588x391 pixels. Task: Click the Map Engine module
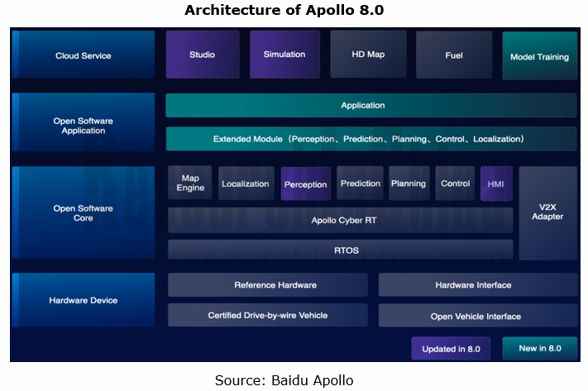pyautogui.click(x=190, y=184)
